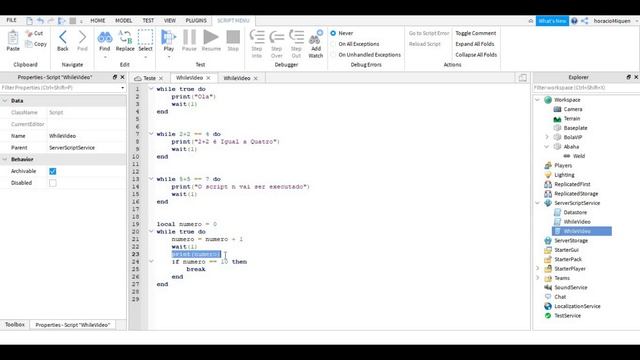Click the undo arrow in quick access bar
This screenshot has height=360, width=640.
point(40,20)
